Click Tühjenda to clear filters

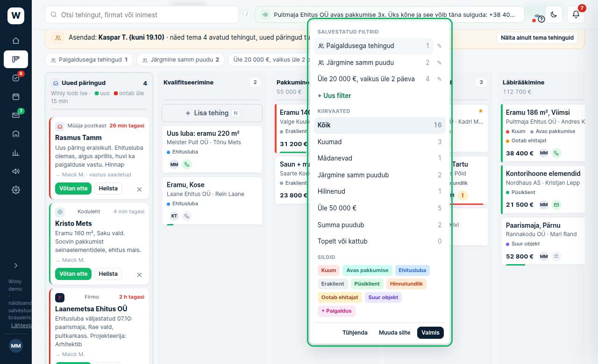pyautogui.click(x=355, y=333)
